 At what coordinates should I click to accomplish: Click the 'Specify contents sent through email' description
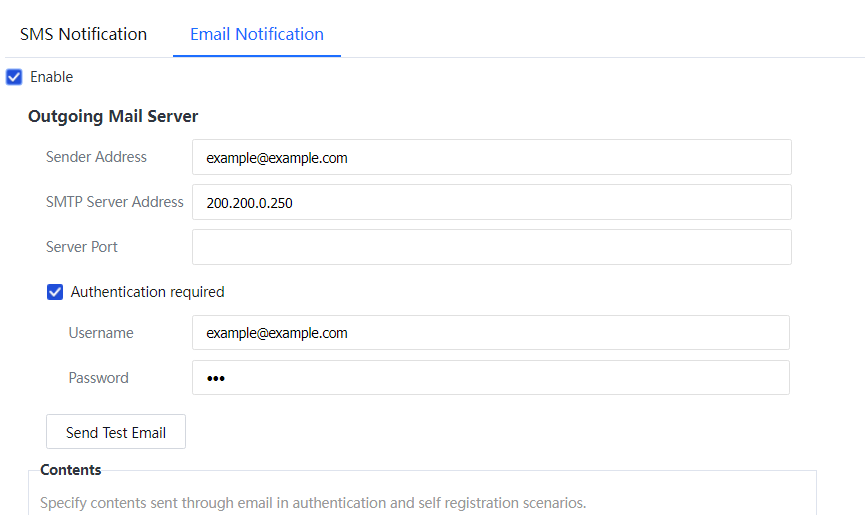coord(312,503)
